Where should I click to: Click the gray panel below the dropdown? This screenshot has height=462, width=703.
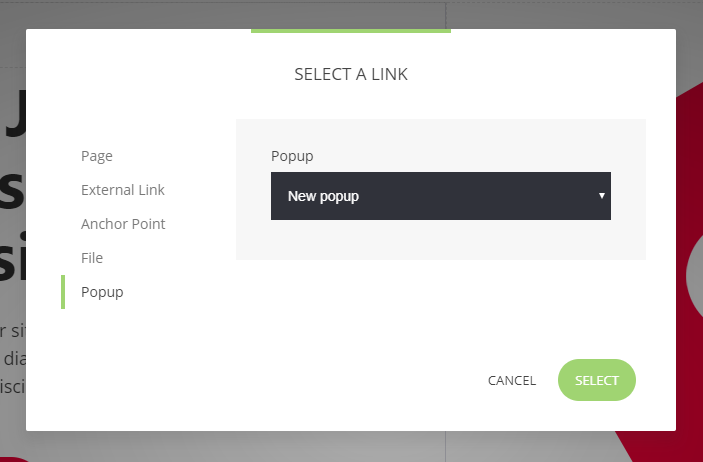click(440, 240)
